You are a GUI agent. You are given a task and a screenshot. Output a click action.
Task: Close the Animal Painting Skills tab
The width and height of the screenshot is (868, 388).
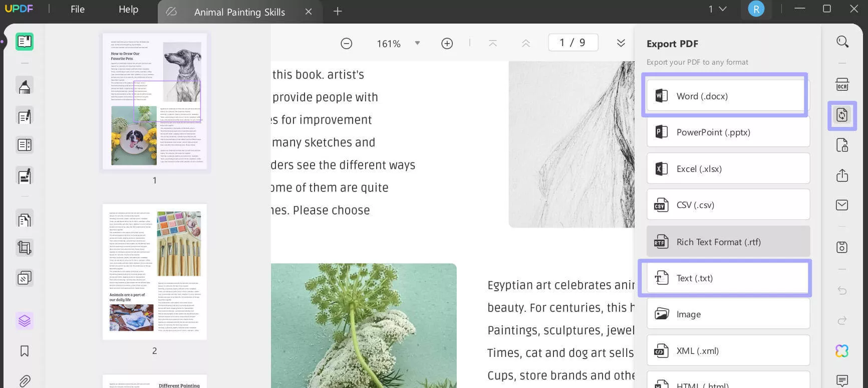309,12
